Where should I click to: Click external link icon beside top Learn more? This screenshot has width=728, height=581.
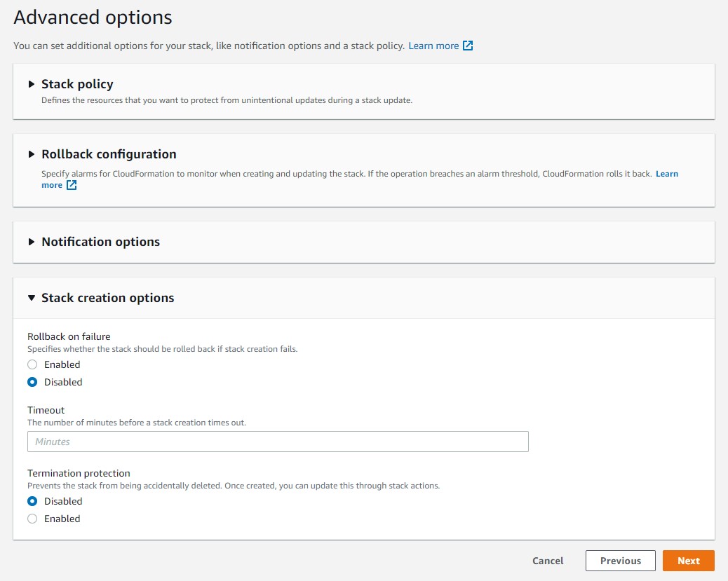click(468, 46)
